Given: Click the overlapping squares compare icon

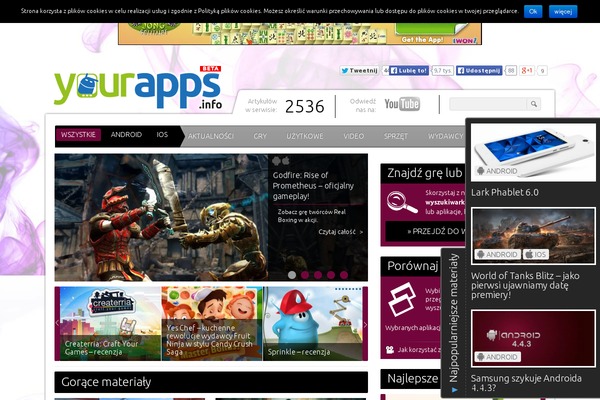Looking at the screenshot, I should (402, 299).
